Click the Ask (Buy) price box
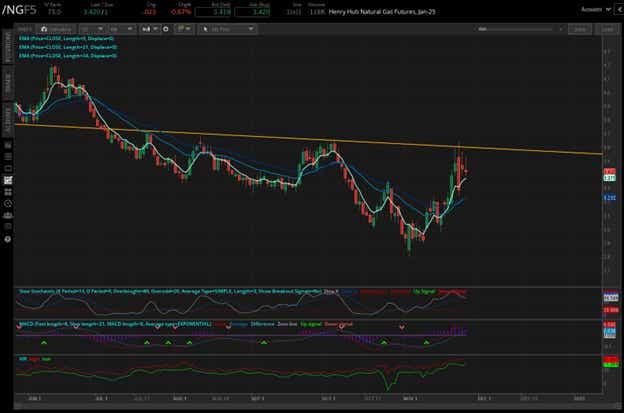This screenshot has width=624, height=413. coord(252,12)
